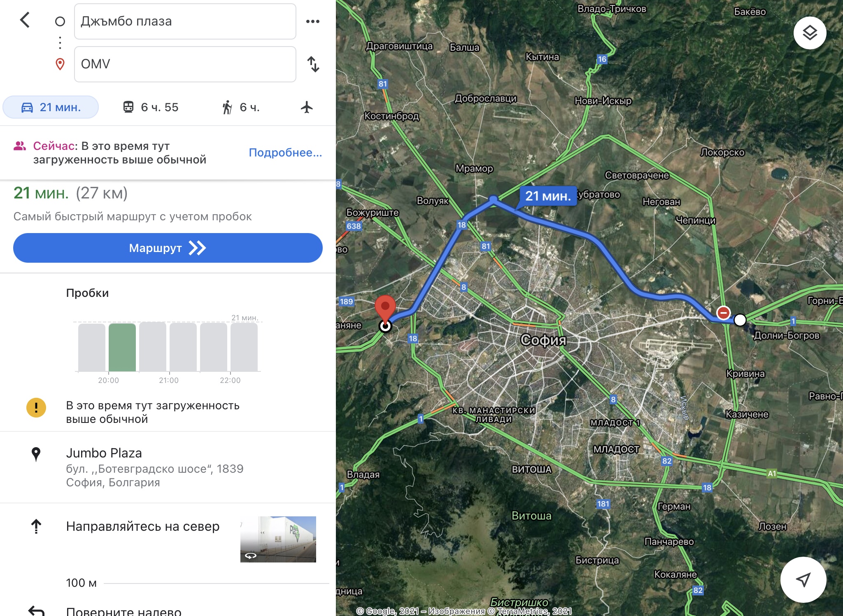Click the road closure marker on map
Screen dimensions: 843x616
coord(723,313)
